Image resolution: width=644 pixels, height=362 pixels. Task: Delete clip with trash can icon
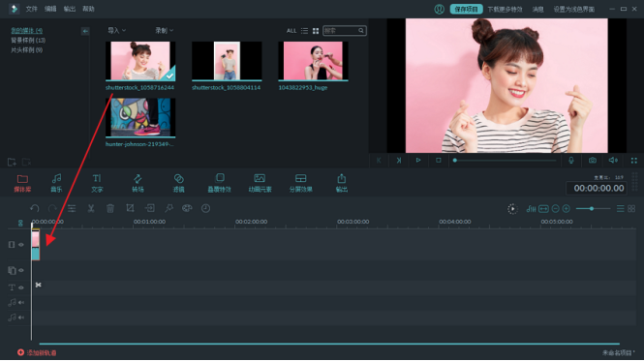click(x=110, y=208)
